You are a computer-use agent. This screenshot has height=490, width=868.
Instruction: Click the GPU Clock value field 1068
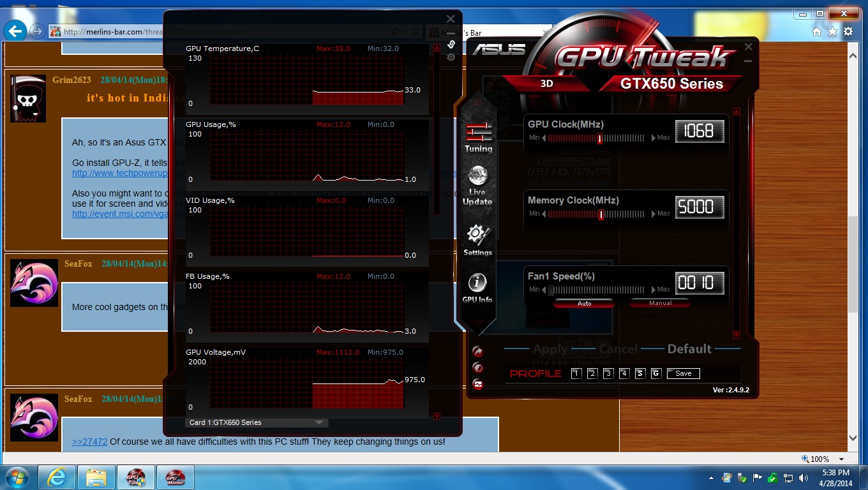pyautogui.click(x=699, y=131)
